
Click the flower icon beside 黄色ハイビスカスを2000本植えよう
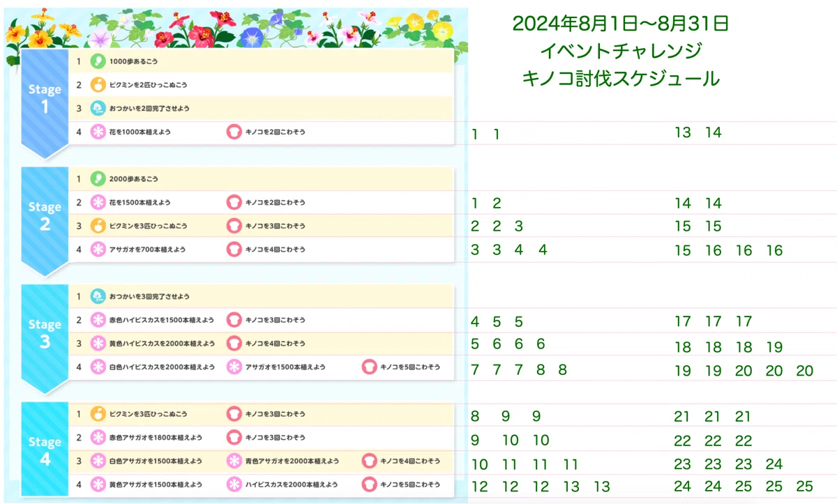point(98,344)
